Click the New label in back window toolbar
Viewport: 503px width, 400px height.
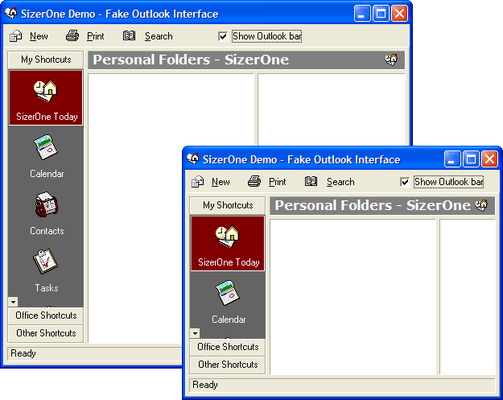[x=39, y=36]
